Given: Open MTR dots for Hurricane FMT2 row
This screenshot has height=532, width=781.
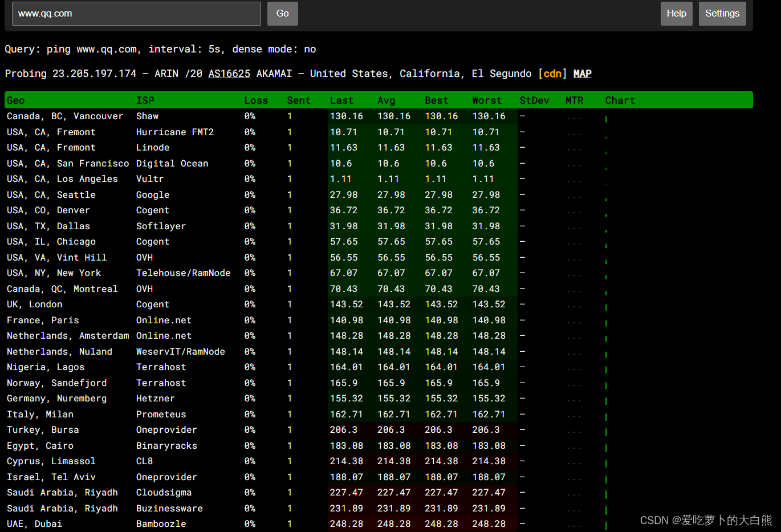Looking at the screenshot, I should tap(573, 134).
